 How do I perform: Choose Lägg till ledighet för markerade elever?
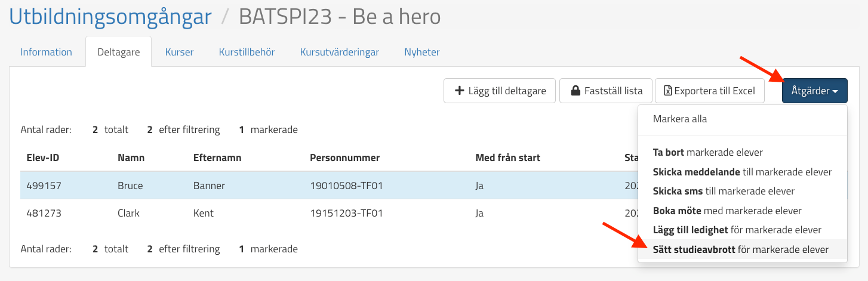pos(737,230)
